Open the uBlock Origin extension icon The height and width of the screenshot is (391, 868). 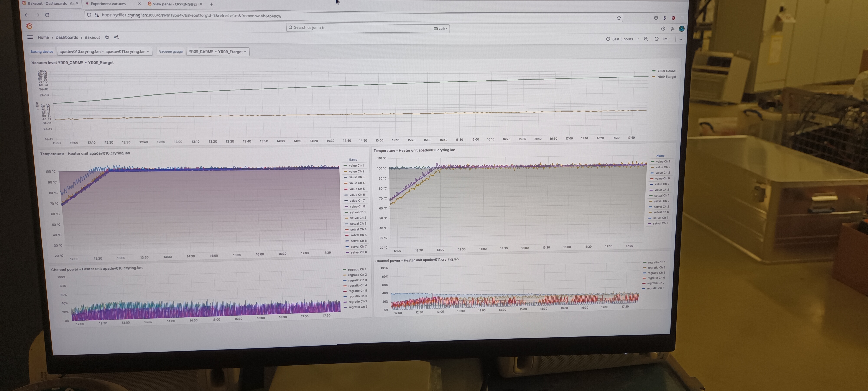click(673, 18)
